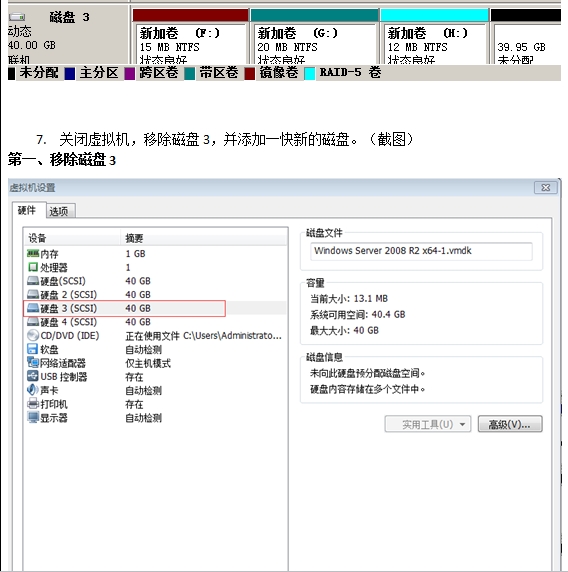Click the memory (内存) device icon
The height and width of the screenshot is (572, 568).
coord(33,253)
